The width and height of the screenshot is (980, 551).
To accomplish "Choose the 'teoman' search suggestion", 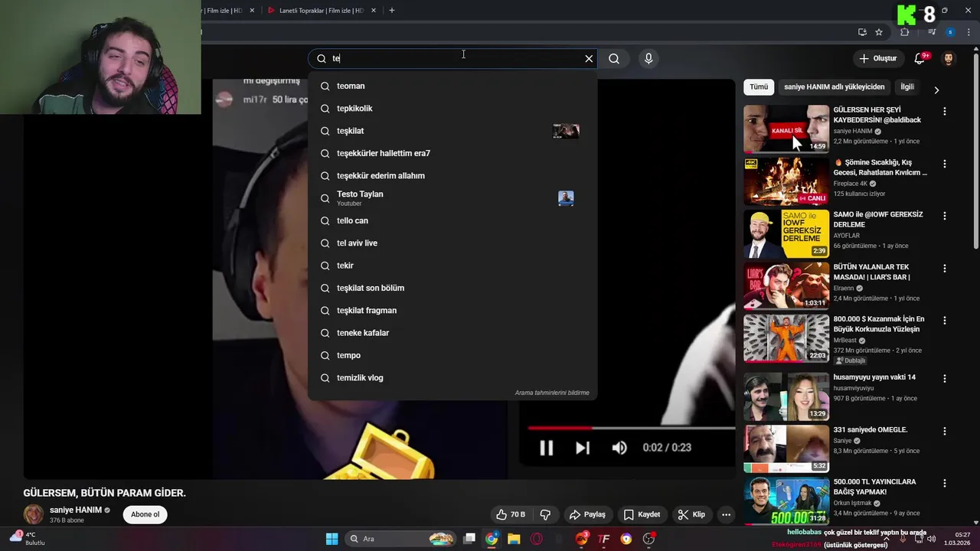I will 452,86.
